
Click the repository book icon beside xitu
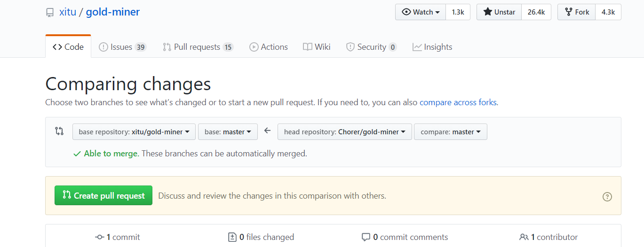[x=50, y=13]
